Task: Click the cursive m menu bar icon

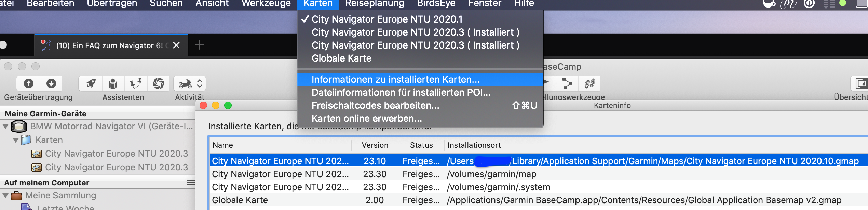Action: pos(789,4)
